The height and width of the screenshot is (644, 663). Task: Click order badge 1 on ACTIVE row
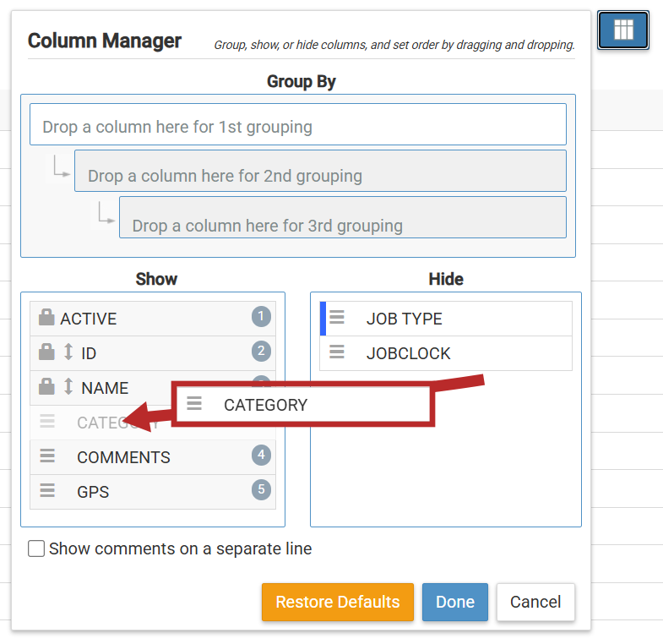(261, 316)
